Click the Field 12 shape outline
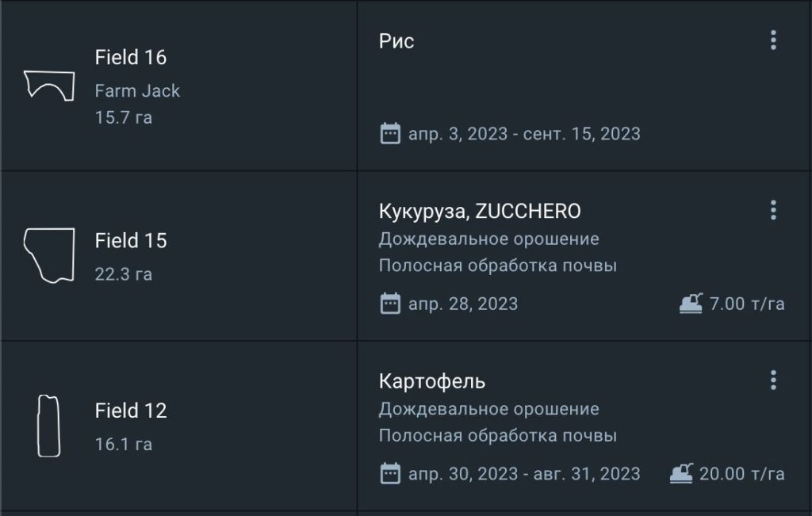This screenshot has height=516, width=812. [x=48, y=426]
